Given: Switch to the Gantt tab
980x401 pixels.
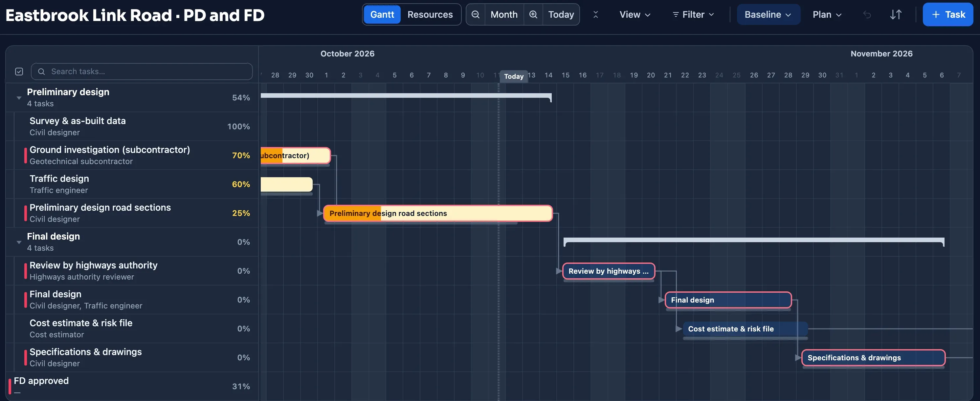Looking at the screenshot, I should coord(382,14).
